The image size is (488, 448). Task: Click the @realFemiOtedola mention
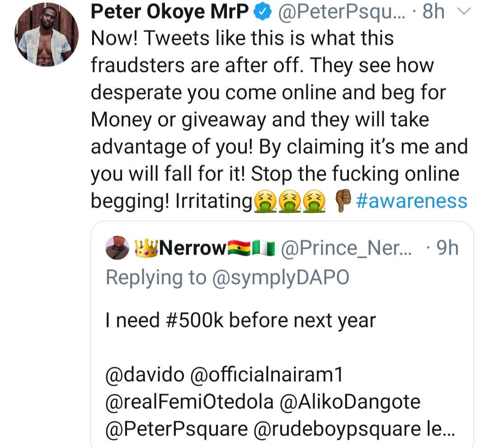190,401
